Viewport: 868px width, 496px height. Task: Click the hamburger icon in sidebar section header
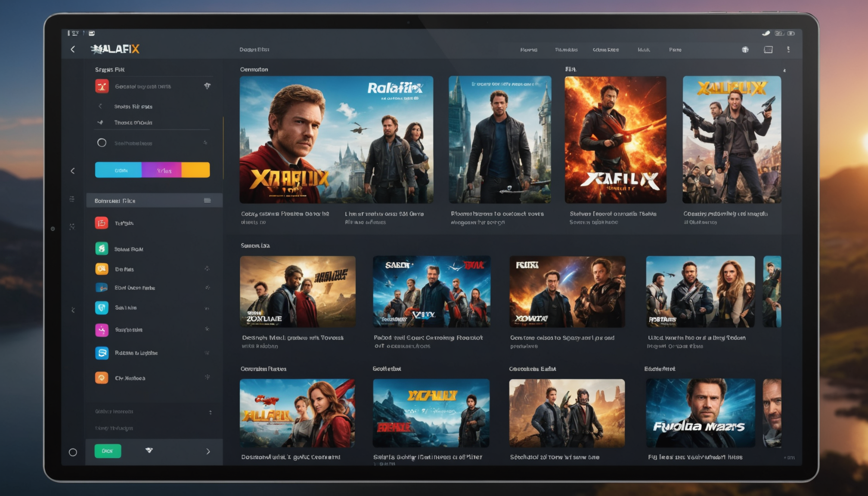point(207,200)
